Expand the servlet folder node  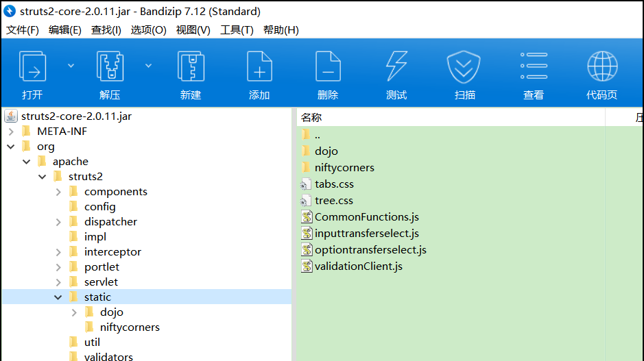58,282
